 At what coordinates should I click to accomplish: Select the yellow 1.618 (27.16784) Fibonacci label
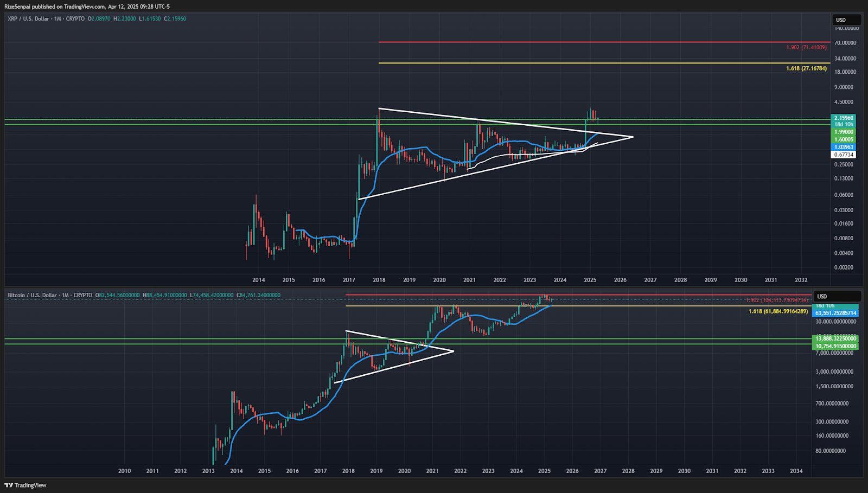click(x=806, y=69)
